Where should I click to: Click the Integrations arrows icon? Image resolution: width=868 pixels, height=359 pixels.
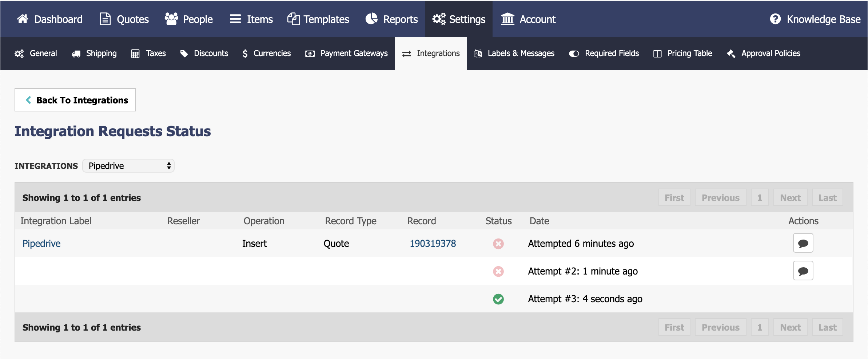[x=407, y=54]
